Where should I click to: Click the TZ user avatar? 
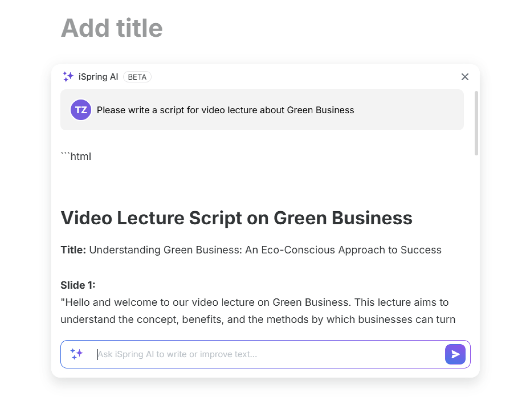[81, 110]
